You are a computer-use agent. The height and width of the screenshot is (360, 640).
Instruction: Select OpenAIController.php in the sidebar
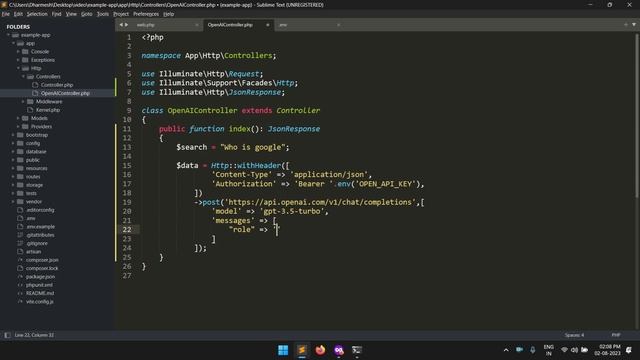(65, 93)
